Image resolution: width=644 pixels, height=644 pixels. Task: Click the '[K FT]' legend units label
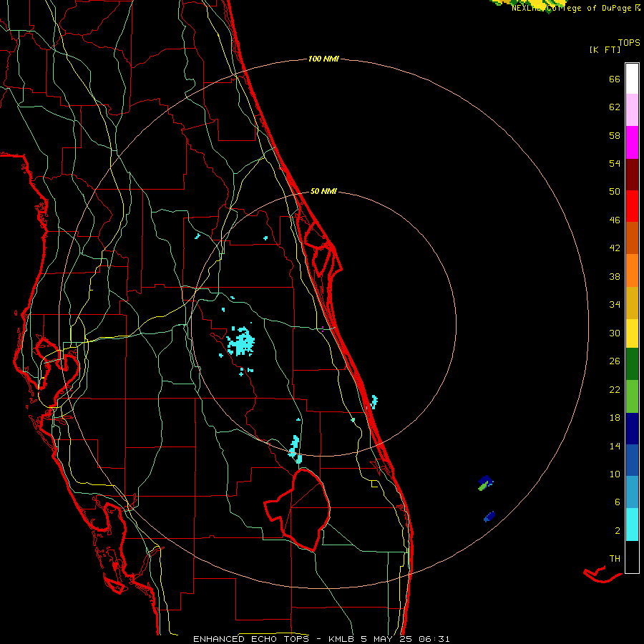pyautogui.click(x=605, y=49)
